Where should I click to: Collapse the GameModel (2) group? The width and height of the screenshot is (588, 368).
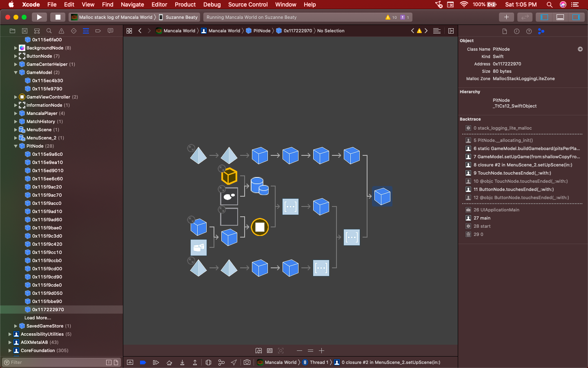coord(16,72)
